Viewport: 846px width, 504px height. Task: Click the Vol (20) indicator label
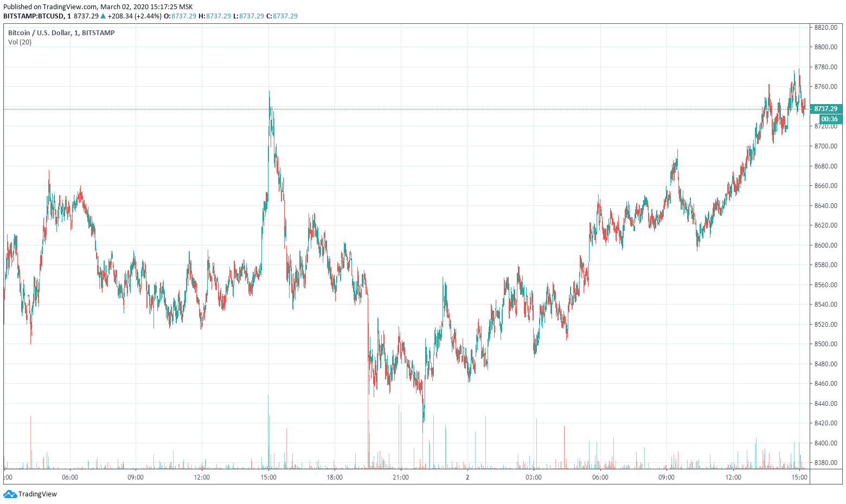[20, 42]
